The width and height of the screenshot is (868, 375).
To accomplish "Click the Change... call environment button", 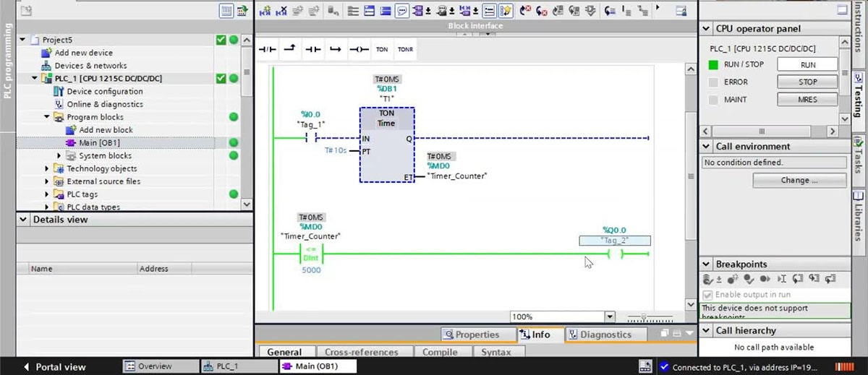I will pos(799,180).
